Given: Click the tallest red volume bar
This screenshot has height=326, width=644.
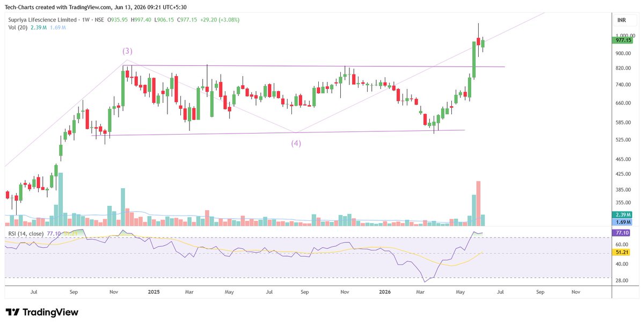Looking at the screenshot, I should tap(478, 203).
